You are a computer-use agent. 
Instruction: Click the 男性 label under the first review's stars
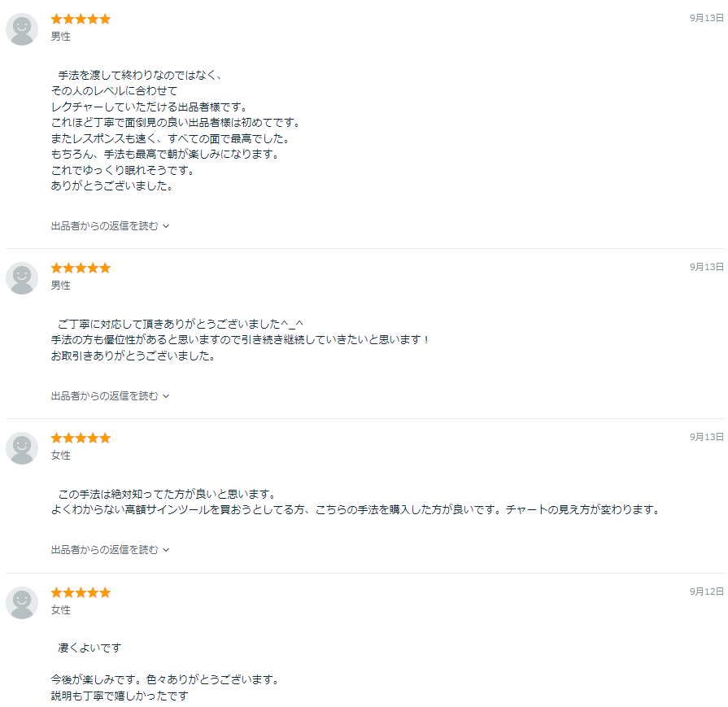(x=60, y=37)
